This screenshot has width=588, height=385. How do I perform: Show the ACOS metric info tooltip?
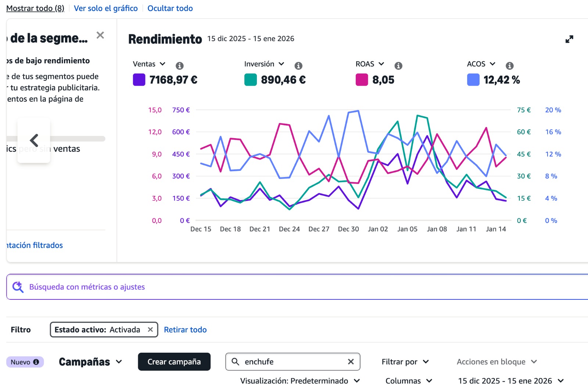pyautogui.click(x=509, y=66)
